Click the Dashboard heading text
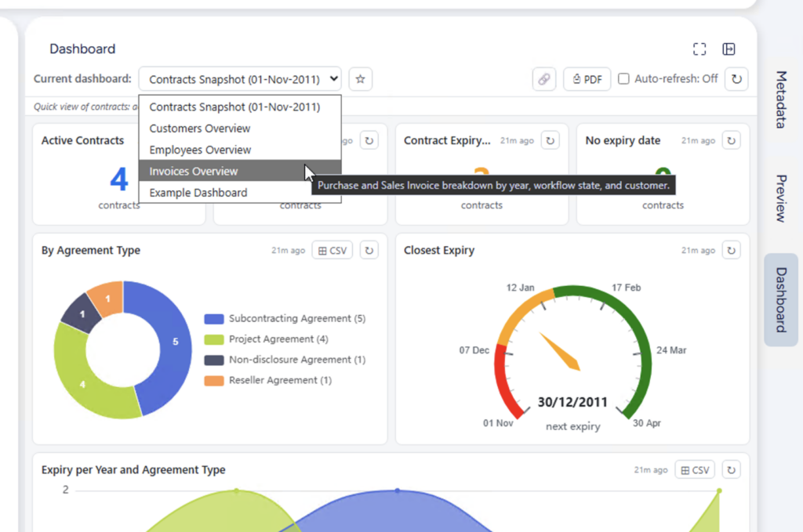Screen dimensions: 803x532 (82, 49)
